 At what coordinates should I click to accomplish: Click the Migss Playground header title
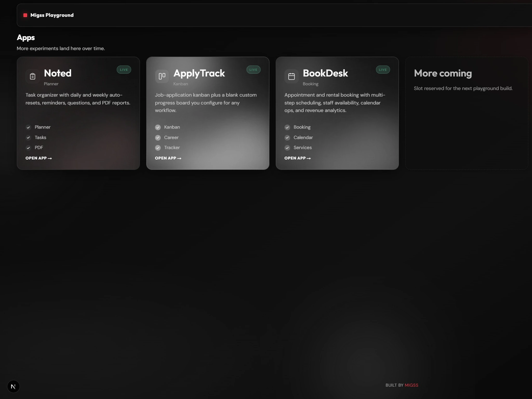[x=52, y=15]
